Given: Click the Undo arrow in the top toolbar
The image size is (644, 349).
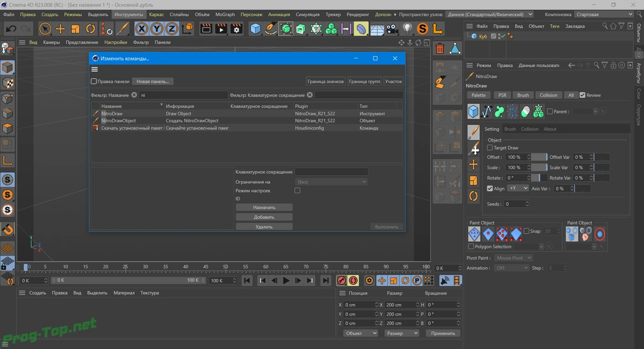Looking at the screenshot, I should 11,28.
